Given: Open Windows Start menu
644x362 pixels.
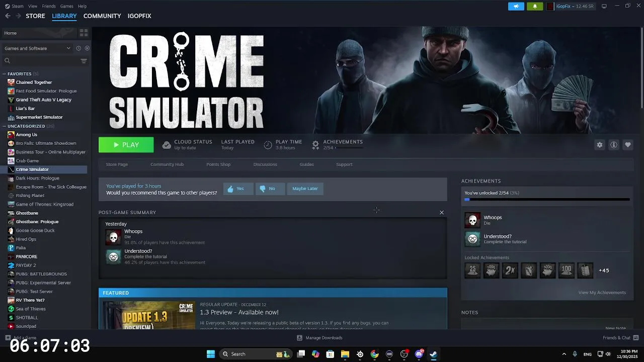Looking at the screenshot, I should pyautogui.click(x=211, y=354).
